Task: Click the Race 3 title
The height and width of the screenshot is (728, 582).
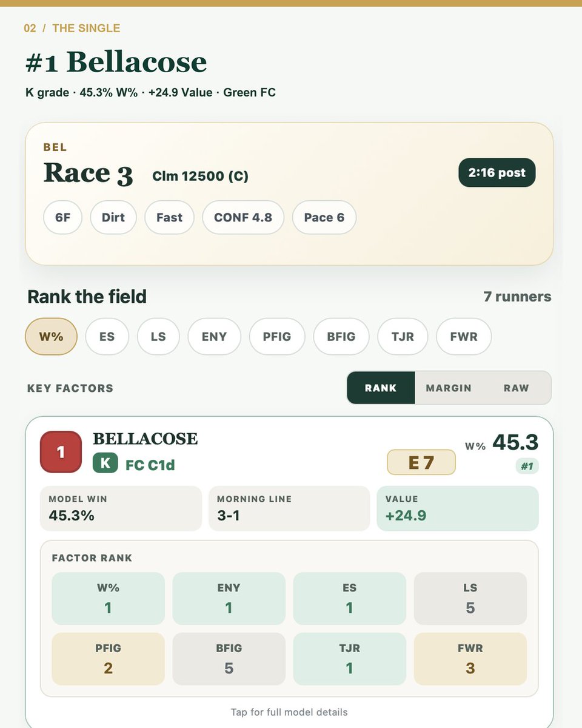Action: 88,174
